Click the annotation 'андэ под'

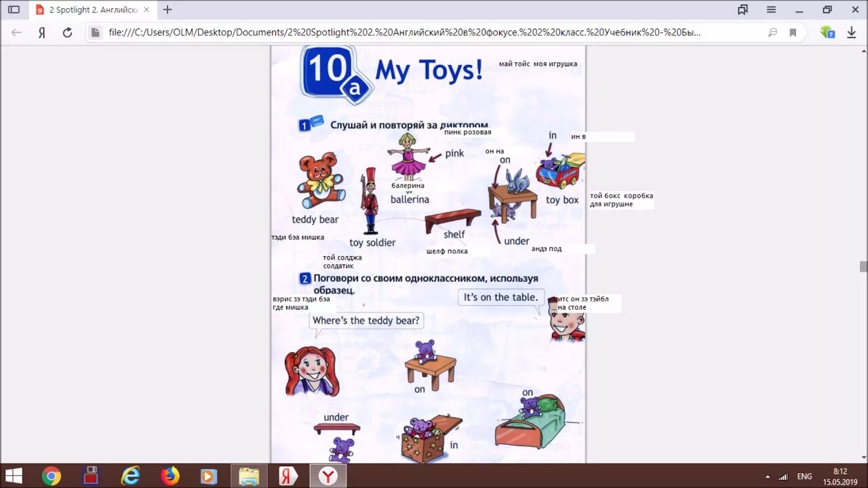pyautogui.click(x=547, y=249)
